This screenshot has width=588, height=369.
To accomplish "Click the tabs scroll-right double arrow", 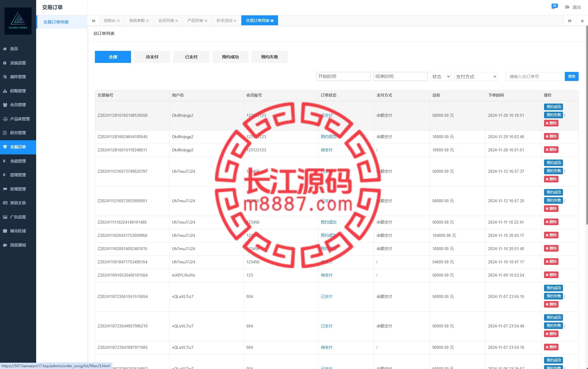I will pos(570,21).
